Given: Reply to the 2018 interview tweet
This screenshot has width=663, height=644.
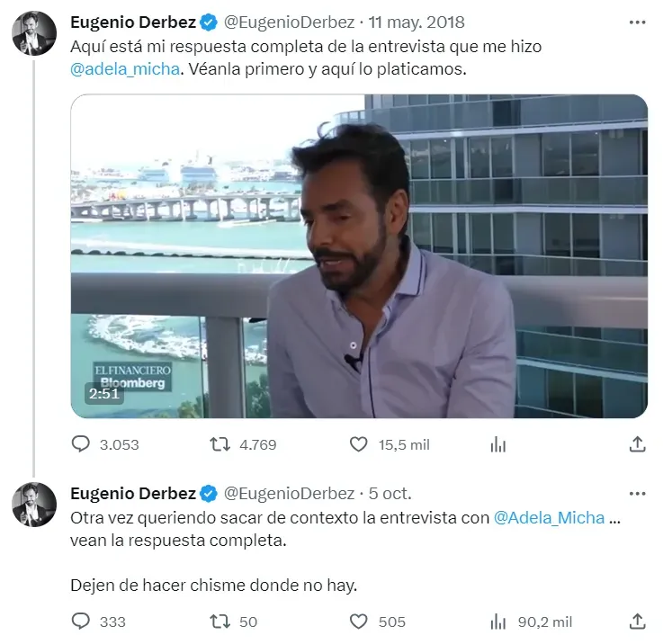Looking at the screenshot, I should click(81, 443).
